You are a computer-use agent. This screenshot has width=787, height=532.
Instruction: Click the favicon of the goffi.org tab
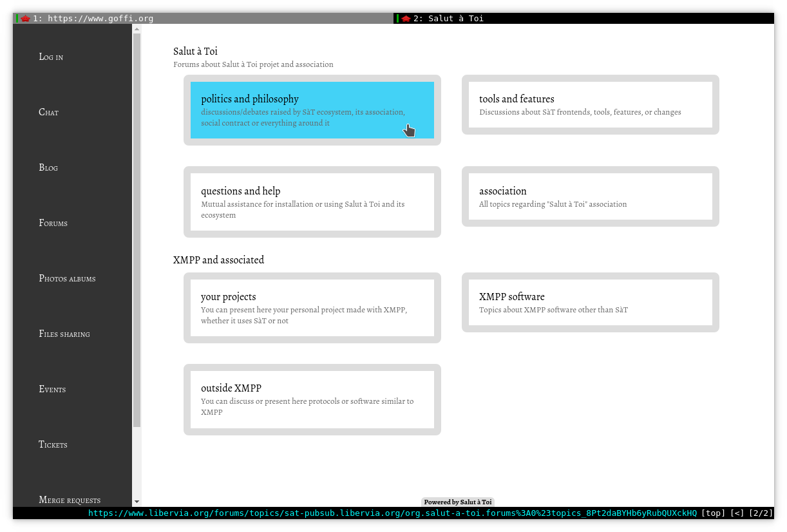click(x=25, y=19)
